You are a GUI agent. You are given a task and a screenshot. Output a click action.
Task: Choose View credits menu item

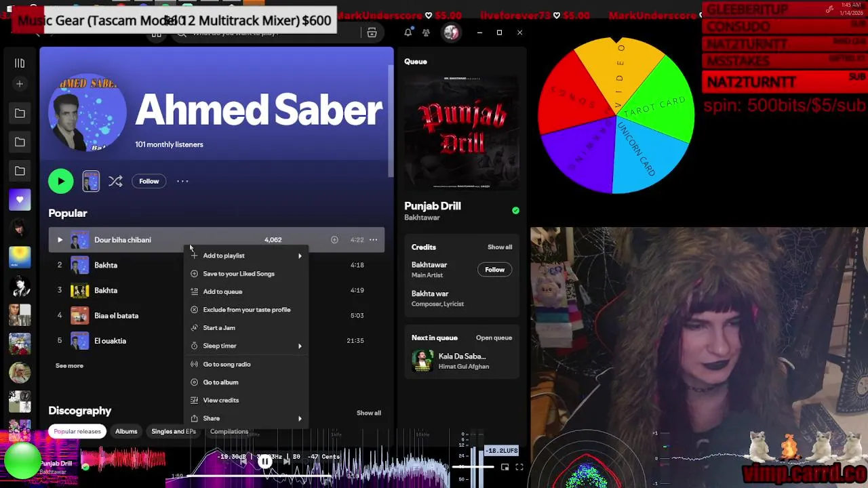[x=247, y=400]
